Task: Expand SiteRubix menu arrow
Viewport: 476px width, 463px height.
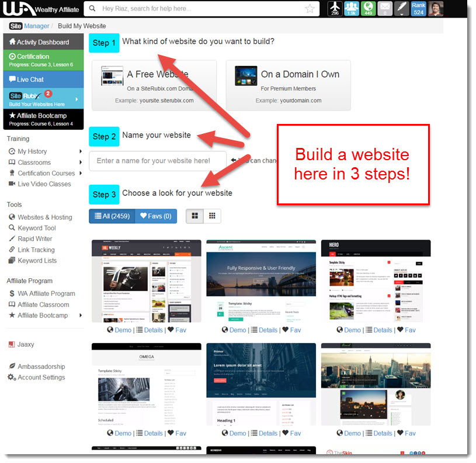Action: (x=77, y=99)
